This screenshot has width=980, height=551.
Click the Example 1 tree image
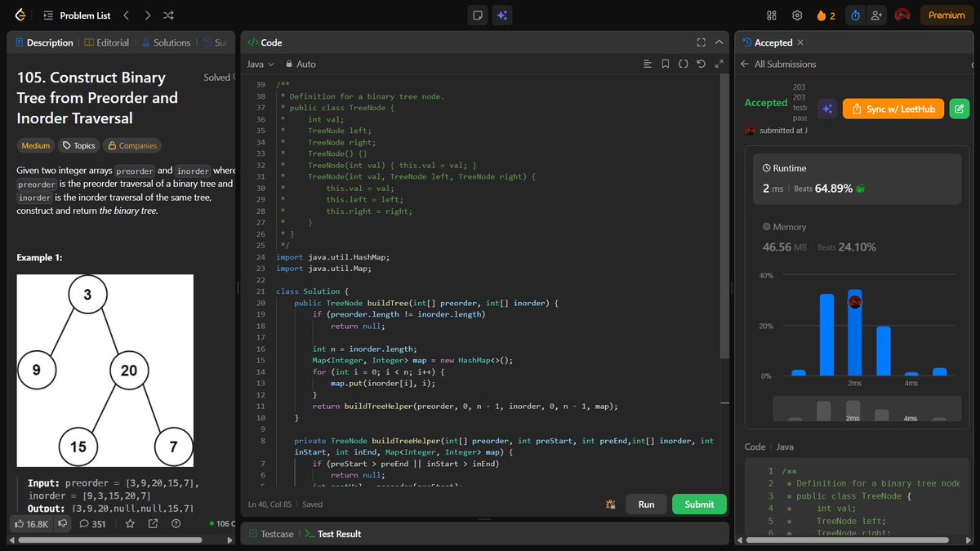(105, 371)
